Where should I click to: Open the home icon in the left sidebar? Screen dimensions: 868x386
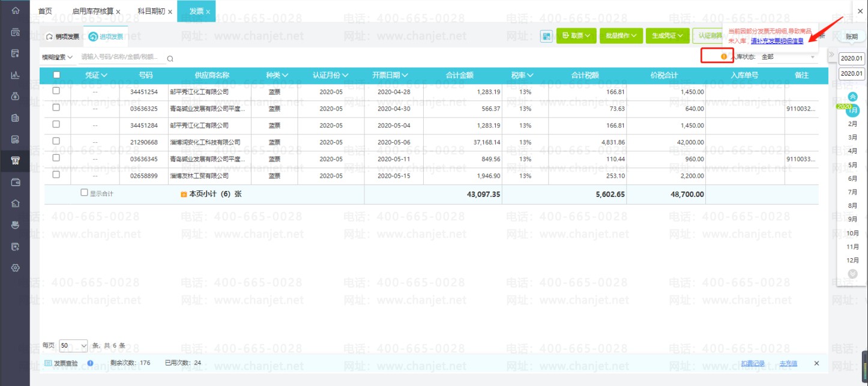coord(16,11)
